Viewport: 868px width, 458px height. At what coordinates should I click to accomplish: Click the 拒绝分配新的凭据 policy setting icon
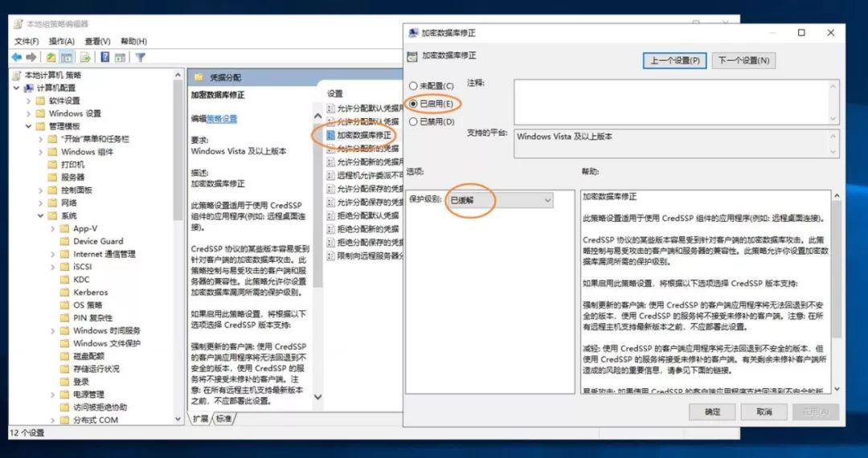(331, 229)
